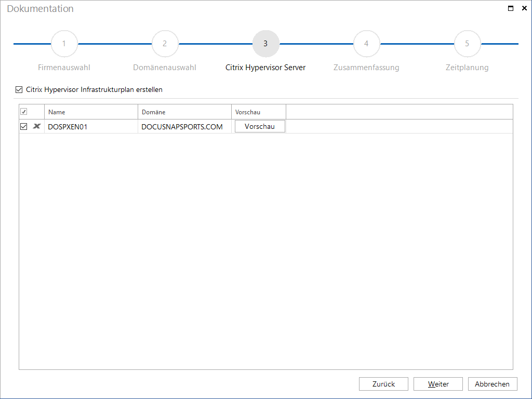532x399 pixels.
Task: Click the Citrix X icon beside DOSPXEN01
Action: [37, 126]
